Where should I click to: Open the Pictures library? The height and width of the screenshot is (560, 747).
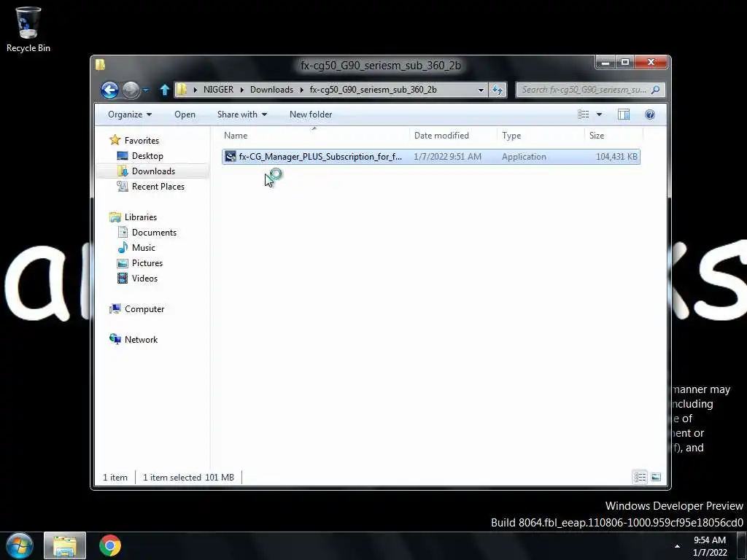point(147,262)
